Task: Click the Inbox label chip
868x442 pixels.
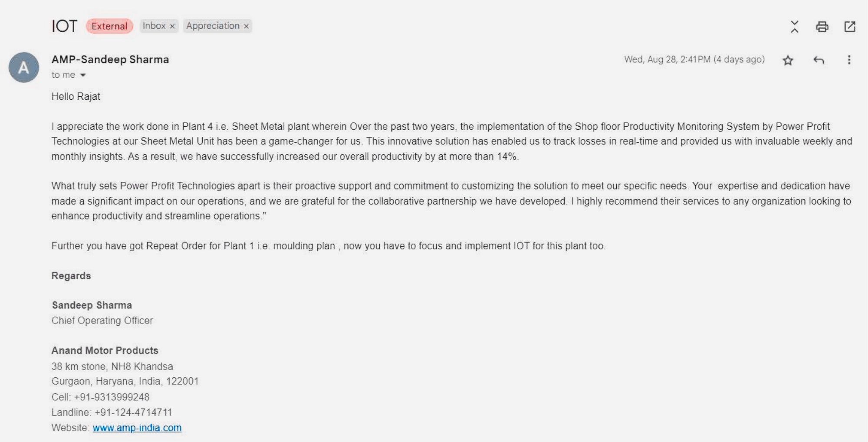Action: tap(154, 26)
